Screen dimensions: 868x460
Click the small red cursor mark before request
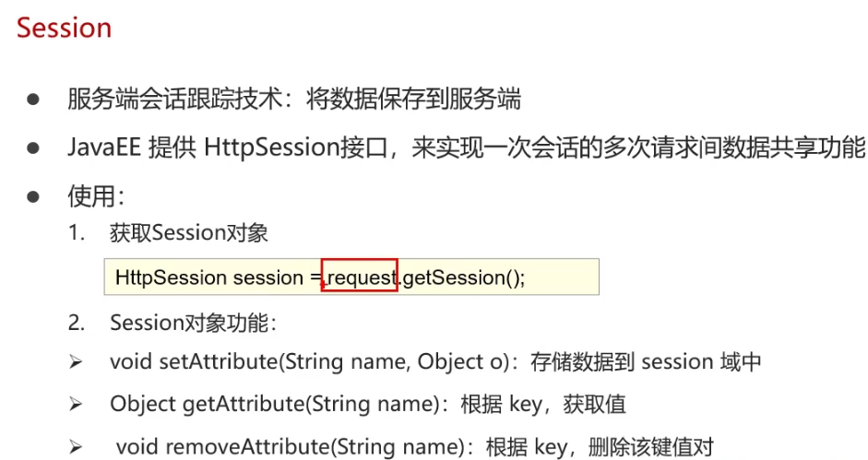[323, 286]
